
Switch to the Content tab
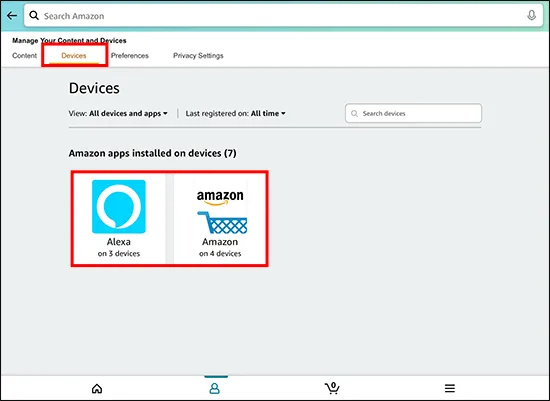coord(24,55)
